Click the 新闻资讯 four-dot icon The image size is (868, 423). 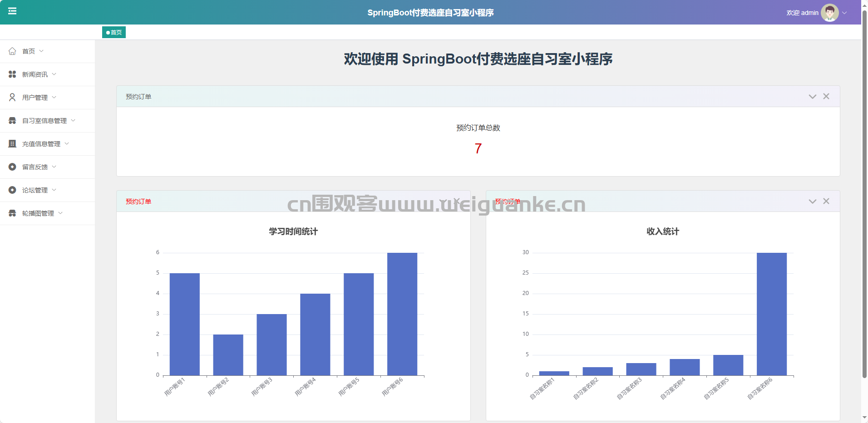[x=12, y=74]
